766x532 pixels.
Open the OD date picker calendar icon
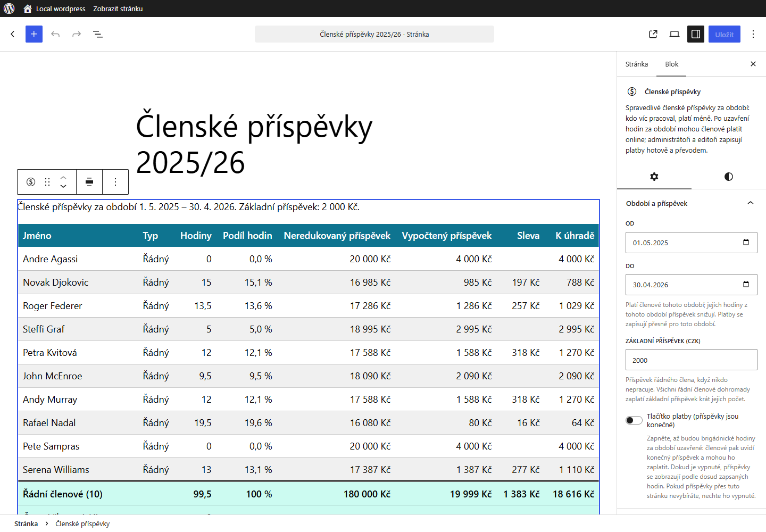click(746, 242)
